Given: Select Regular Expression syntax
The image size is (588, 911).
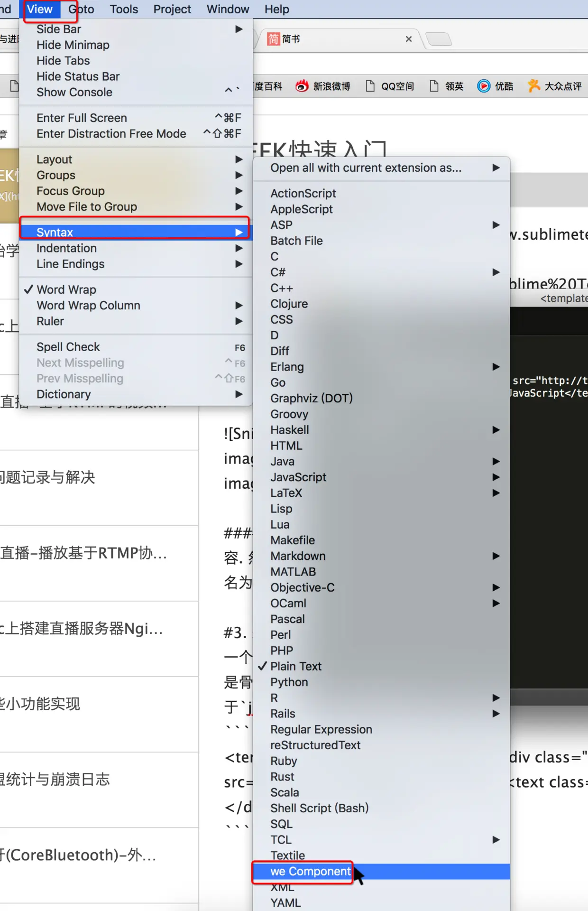Looking at the screenshot, I should 382,729.
